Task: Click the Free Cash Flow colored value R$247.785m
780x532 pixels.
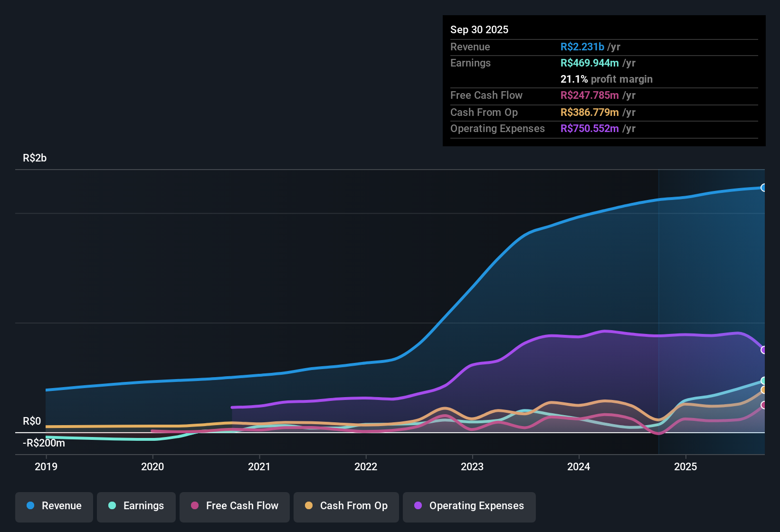Action: 590,95
